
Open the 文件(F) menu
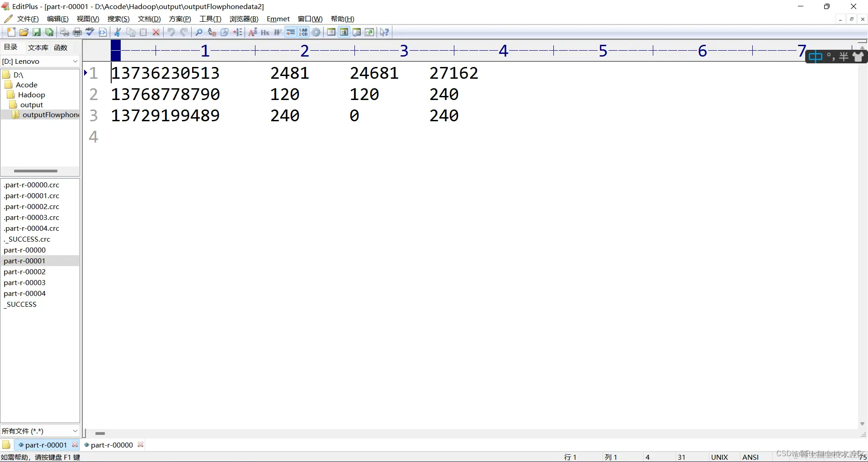pos(28,19)
